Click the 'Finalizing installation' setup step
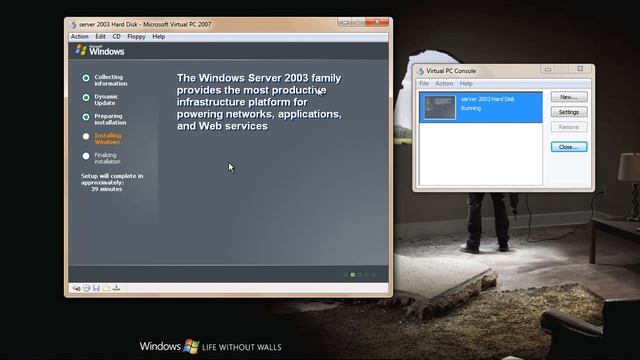This screenshot has width=640, height=360. point(107,158)
